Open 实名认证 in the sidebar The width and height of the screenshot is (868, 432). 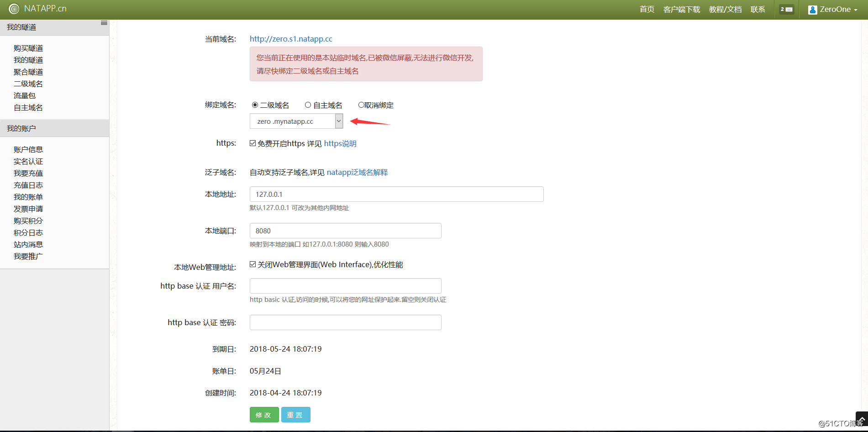pyautogui.click(x=28, y=161)
